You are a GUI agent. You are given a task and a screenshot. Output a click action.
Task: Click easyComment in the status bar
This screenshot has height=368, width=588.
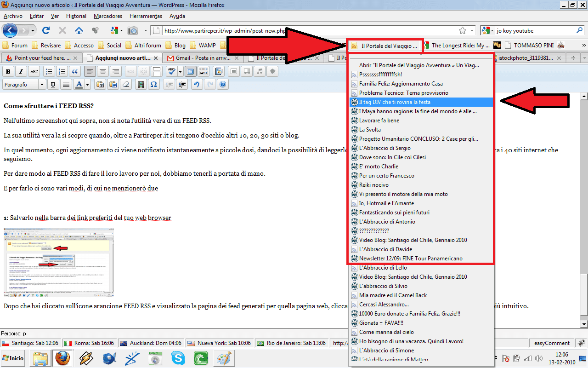(x=551, y=343)
